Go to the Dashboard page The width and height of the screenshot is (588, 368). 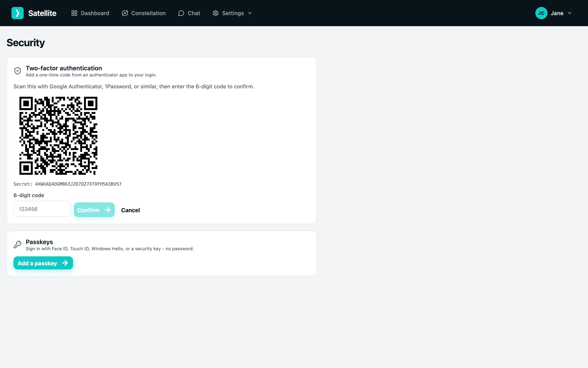click(90, 13)
